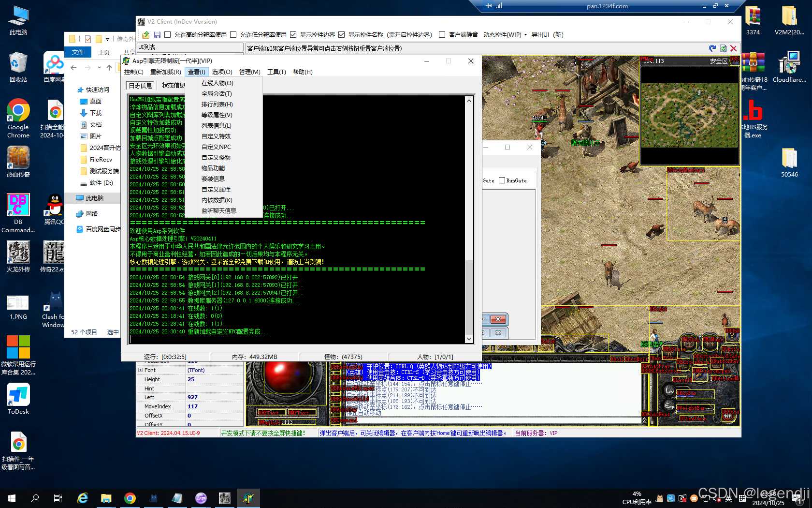Click the 主页 tab in File Explorer

(104, 52)
